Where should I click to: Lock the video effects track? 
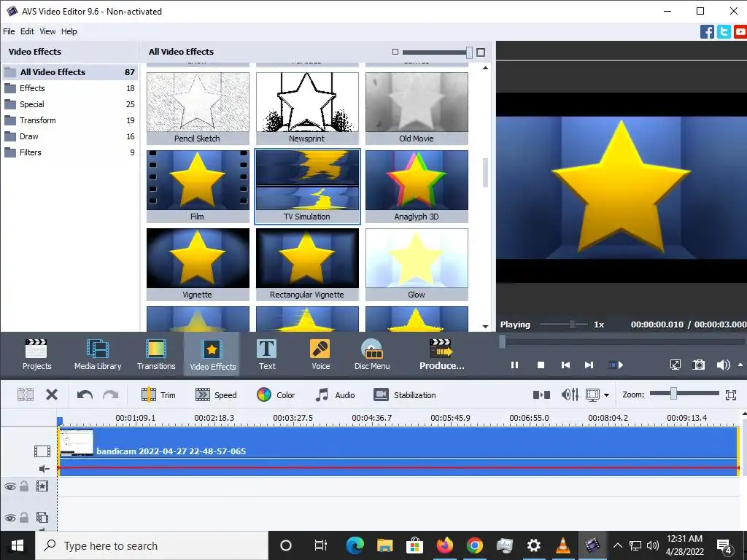tap(24, 486)
